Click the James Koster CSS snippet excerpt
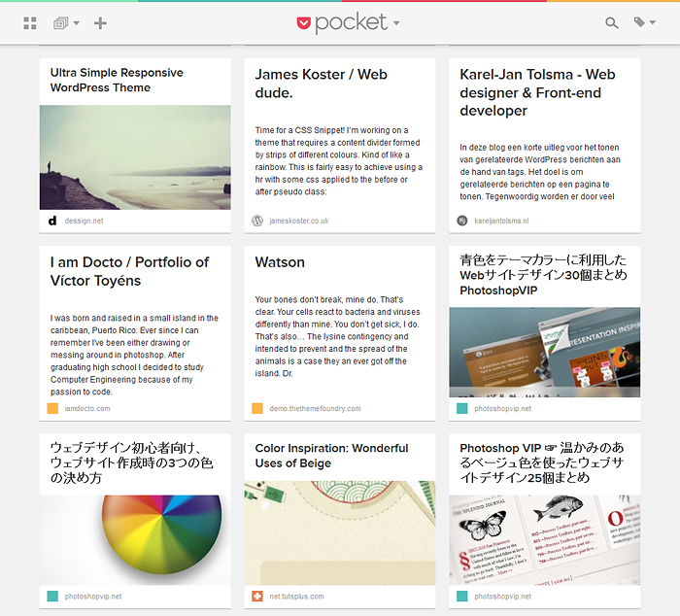This screenshot has height=616, width=680. 339,161
